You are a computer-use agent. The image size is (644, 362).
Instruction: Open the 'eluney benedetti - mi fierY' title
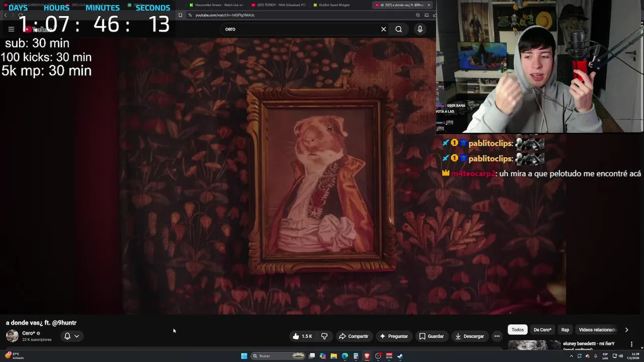(589, 344)
